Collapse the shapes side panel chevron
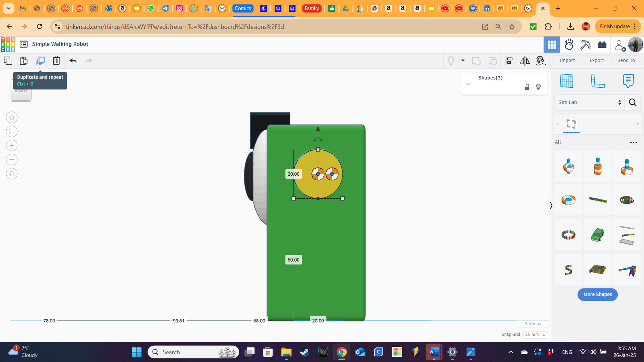The width and height of the screenshot is (644, 362). click(551, 205)
